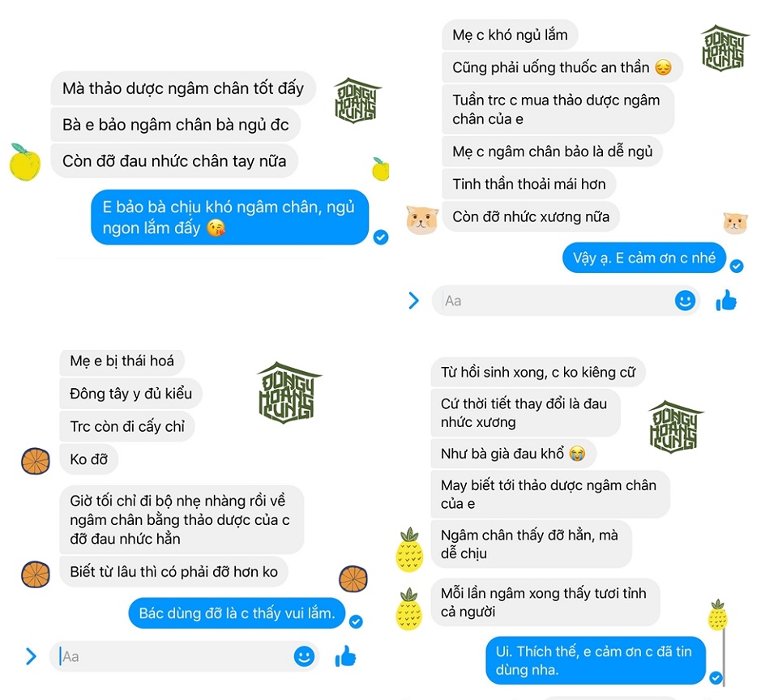Select blue message 'Ui. Thích thế, e cảm ơn c'
The image size is (778, 700).
[596, 660]
